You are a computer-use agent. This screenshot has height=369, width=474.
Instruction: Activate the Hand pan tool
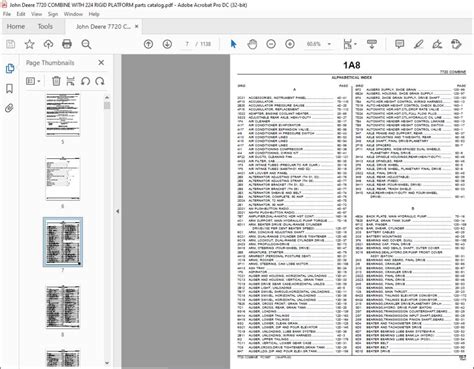252,44
